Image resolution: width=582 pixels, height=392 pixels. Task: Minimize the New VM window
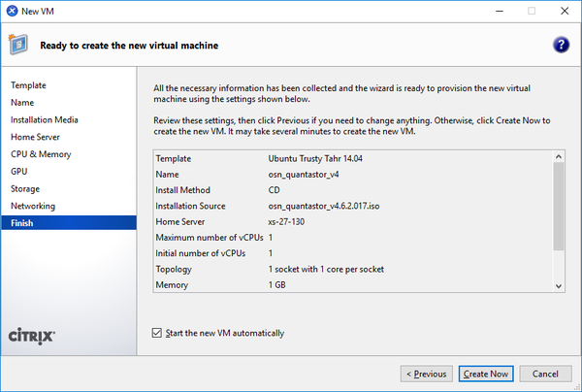point(500,11)
